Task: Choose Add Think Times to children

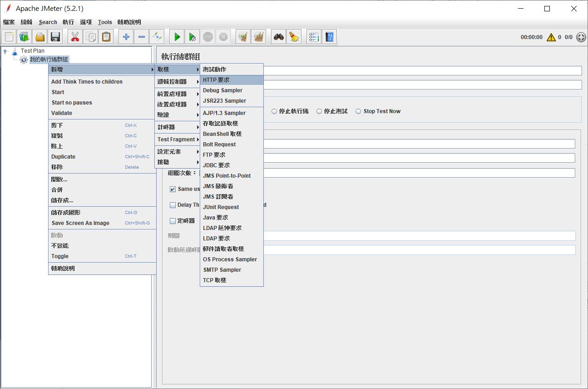Action: (x=102, y=82)
